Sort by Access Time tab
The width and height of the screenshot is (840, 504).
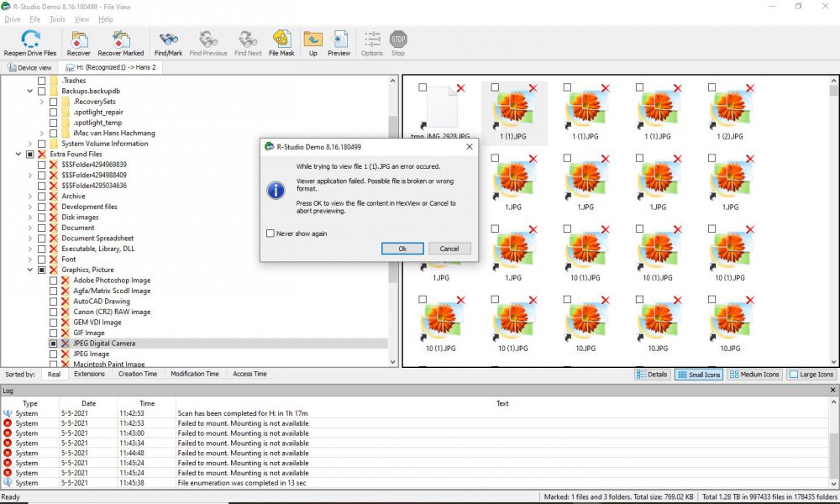click(x=249, y=374)
